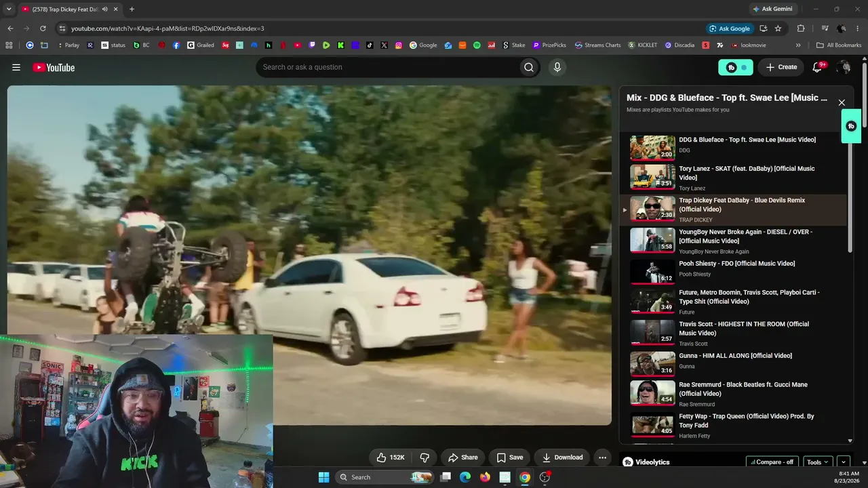Click Ask Google in the address bar
Image resolution: width=868 pixels, height=488 pixels.
(x=730, y=28)
